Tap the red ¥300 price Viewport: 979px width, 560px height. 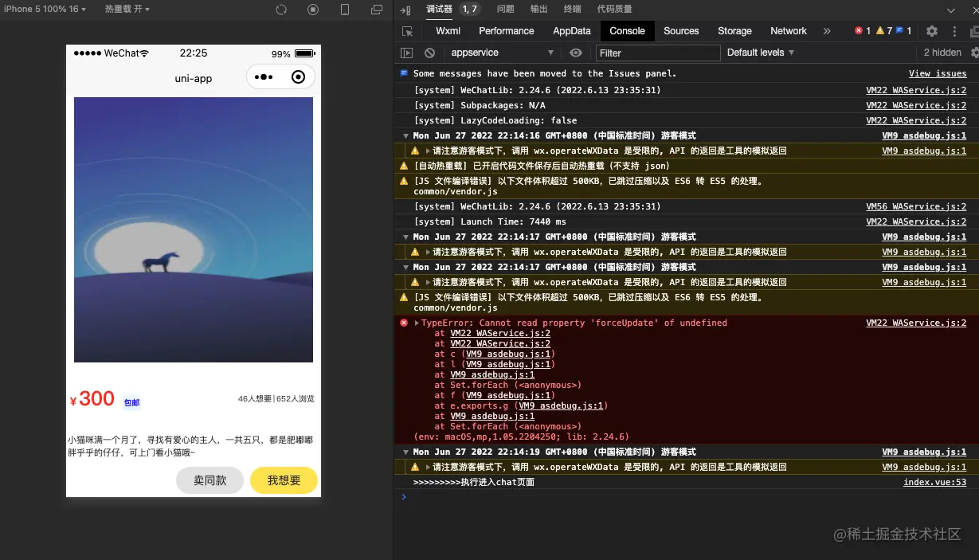(x=92, y=399)
